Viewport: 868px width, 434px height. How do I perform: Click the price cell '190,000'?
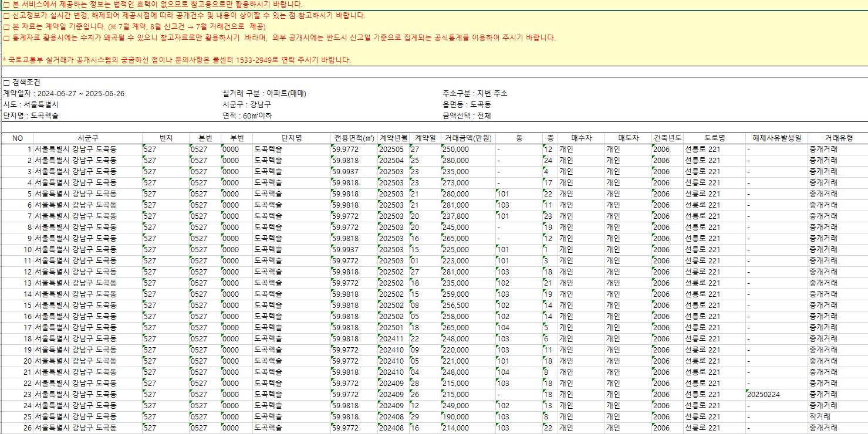tap(468, 417)
